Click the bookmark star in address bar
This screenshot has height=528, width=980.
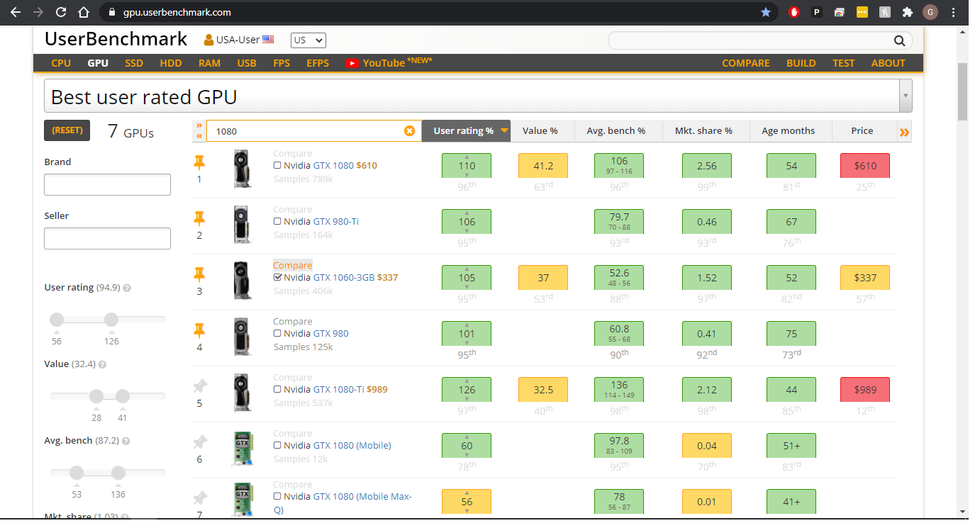766,12
